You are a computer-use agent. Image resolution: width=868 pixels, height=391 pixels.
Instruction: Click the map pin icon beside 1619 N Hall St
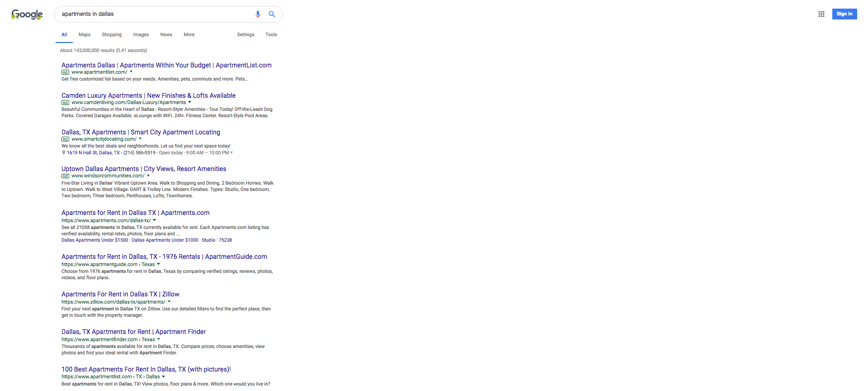(63, 153)
